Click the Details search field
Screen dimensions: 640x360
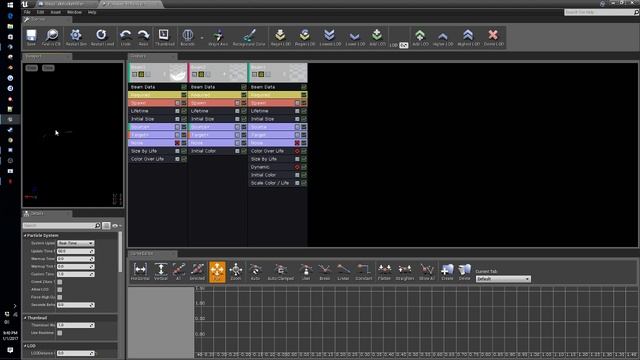point(61,225)
